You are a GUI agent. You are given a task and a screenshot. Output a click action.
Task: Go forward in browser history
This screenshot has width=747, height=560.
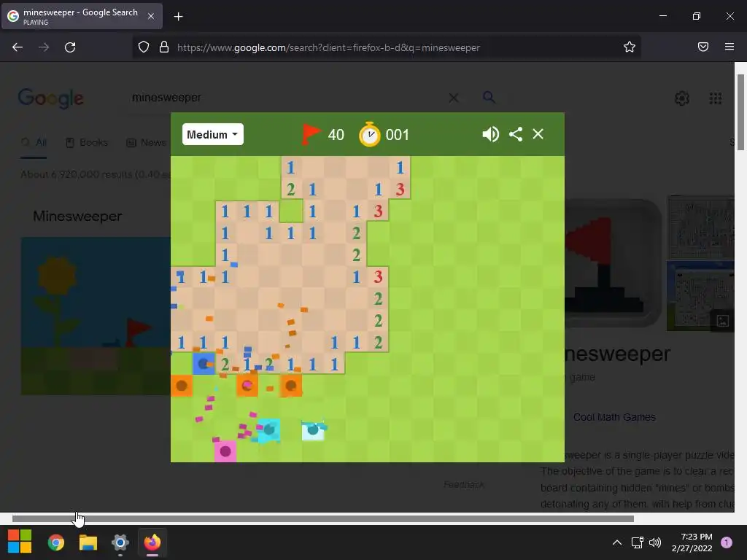(x=44, y=47)
